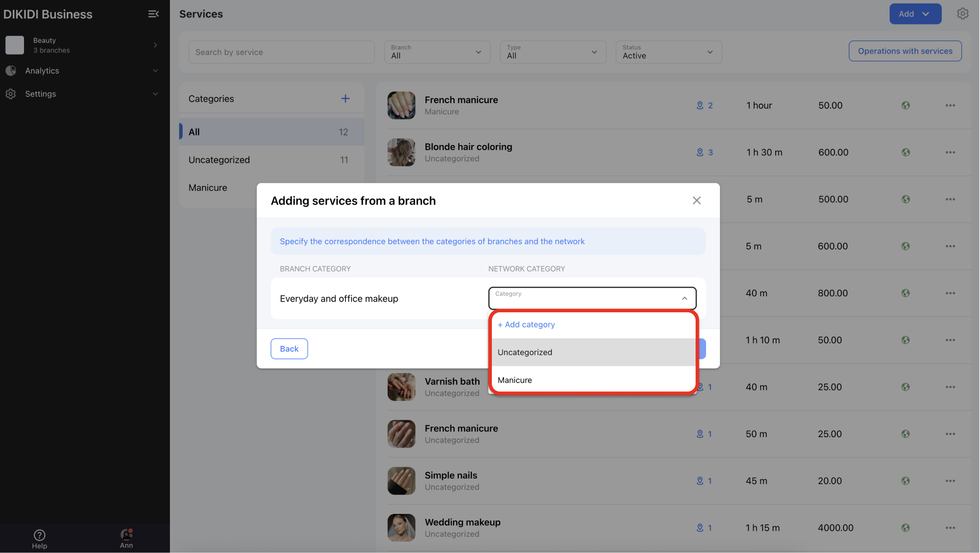The height and width of the screenshot is (553, 980).
Task: Open three-dot menu for Wedding makeup
Action: [x=950, y=528]
